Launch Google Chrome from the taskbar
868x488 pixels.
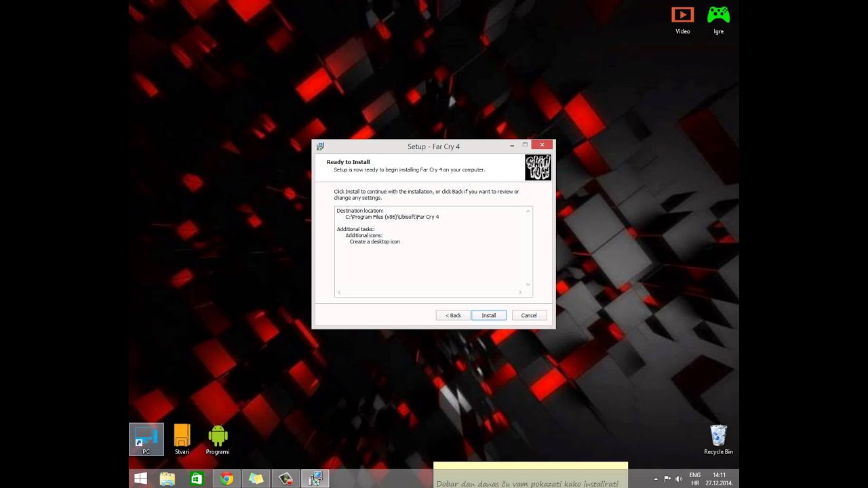click(226, 479)
